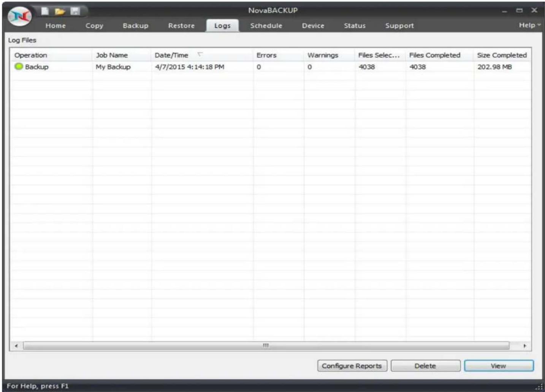Click the 0 value under Errors

click(x=259, y=67)
